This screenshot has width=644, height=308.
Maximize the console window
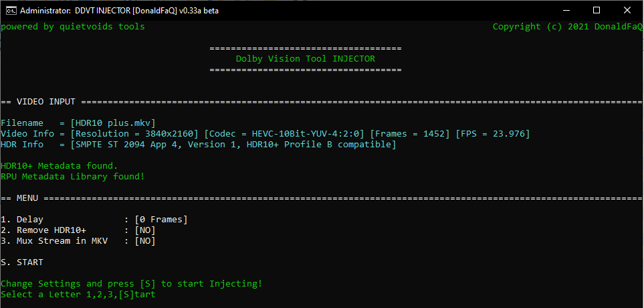597,10
